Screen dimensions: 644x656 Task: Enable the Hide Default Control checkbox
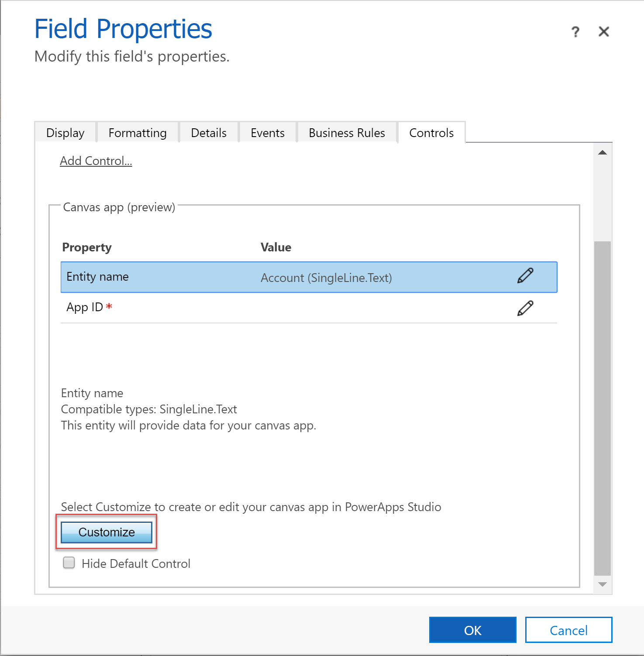pos(69,563)
